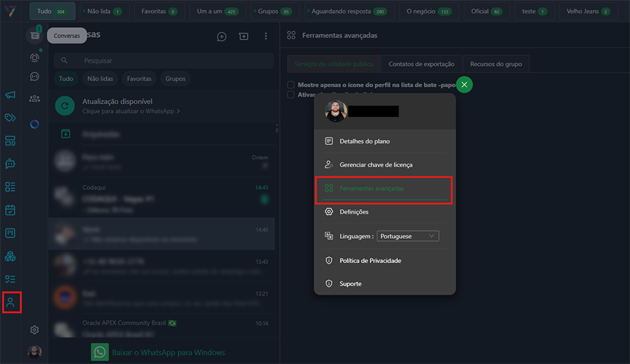Click the Pesquisar search field
The width and height of the screenshot is (630, 364).
click(168, 61)
